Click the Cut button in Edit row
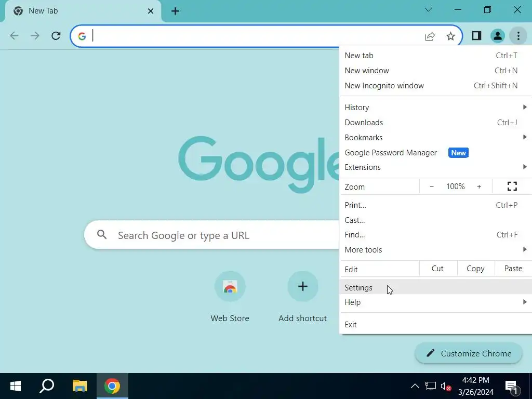 pos(437,269)
